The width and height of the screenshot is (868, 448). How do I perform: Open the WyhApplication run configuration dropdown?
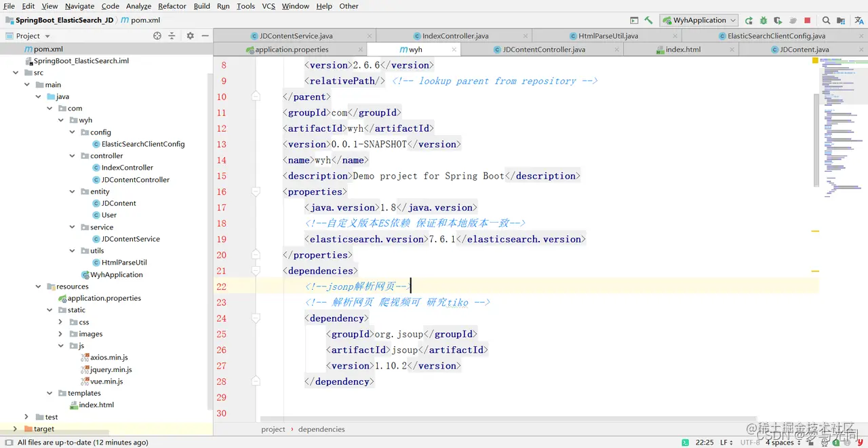tap(700, 20)
